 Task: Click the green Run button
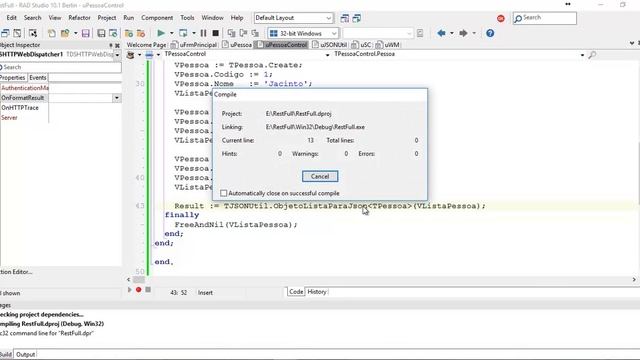point(161,33)
